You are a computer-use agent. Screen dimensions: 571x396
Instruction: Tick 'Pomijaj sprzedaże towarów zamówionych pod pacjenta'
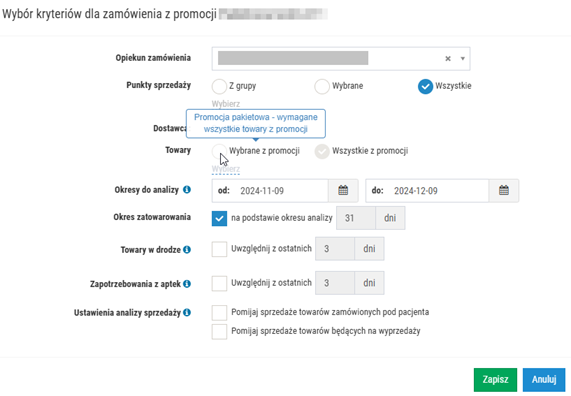pyautogui.click(x=219, y=313)
